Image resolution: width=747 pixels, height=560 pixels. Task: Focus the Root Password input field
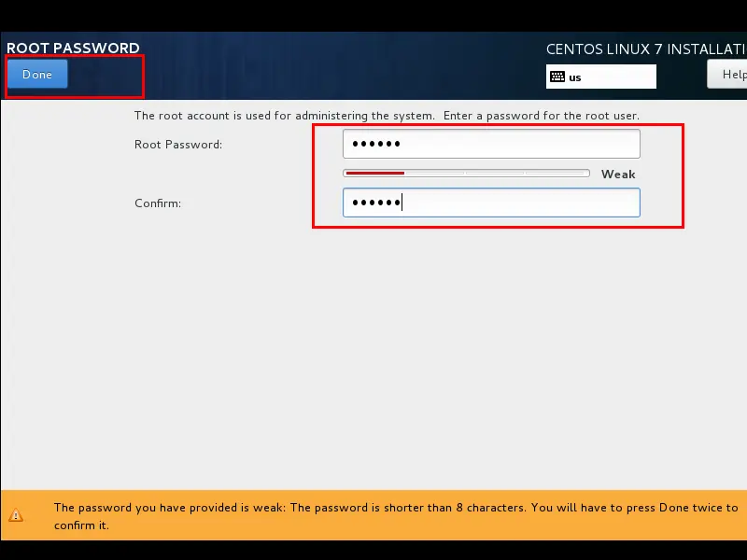click(491, 144)
